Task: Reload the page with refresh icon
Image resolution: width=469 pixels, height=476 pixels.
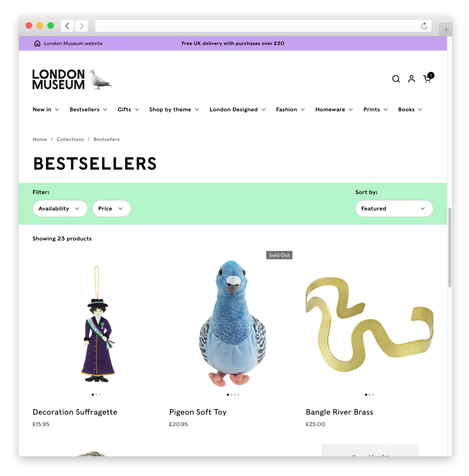Action: [x=424, y=26]
